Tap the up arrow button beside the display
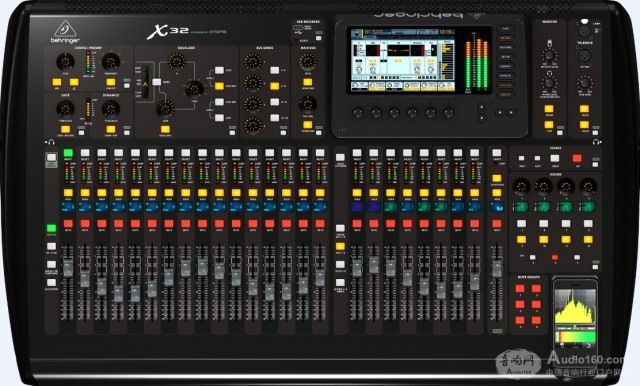This screenshot has width=640, height=386. [x=482, y=107]
